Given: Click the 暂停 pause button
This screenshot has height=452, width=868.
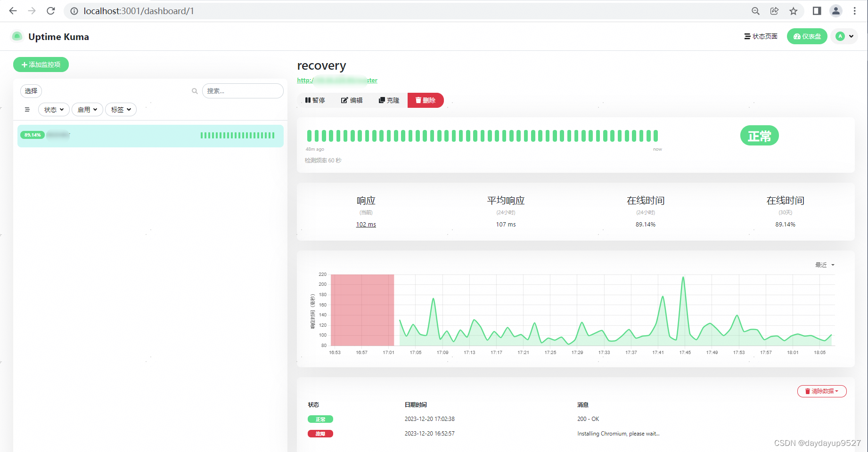Looking at the screenshot, I should [x=315, y=100].
